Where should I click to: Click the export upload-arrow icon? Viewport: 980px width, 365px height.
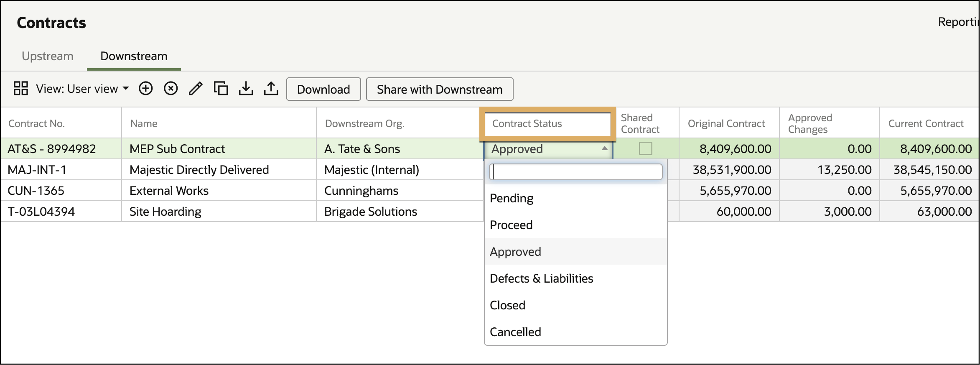(271, 89)
